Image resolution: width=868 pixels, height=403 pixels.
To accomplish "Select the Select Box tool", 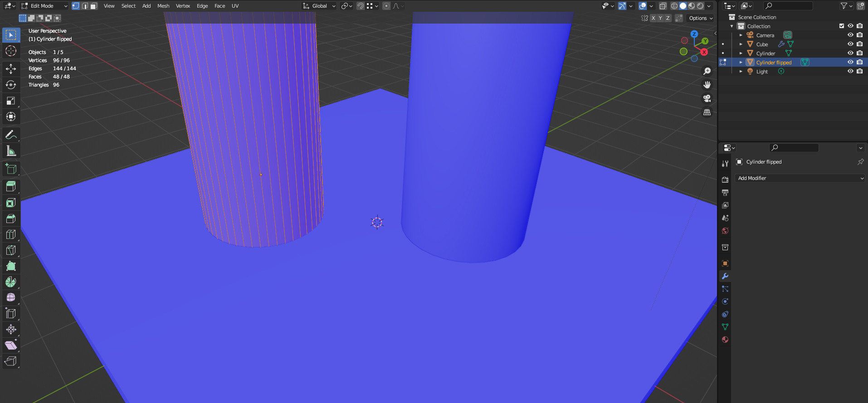I will (11, 35).
